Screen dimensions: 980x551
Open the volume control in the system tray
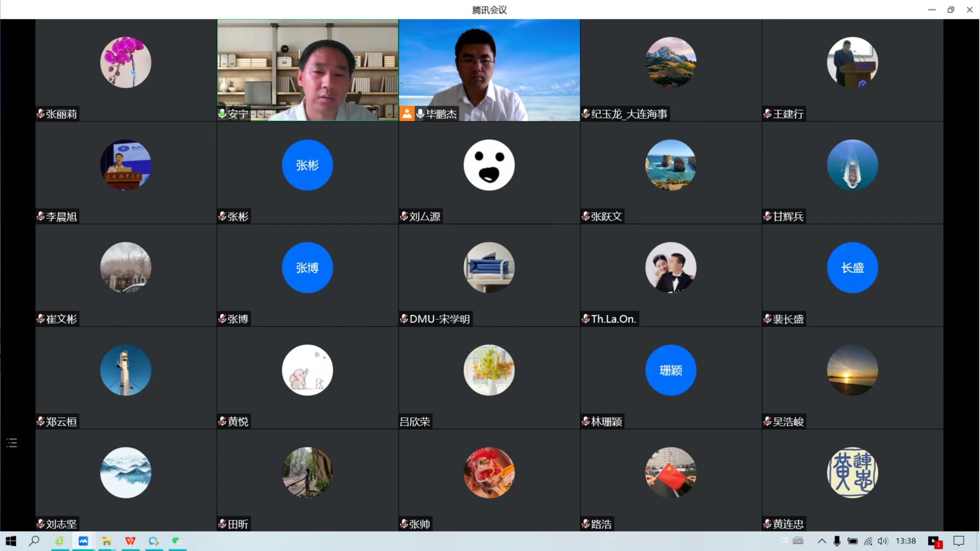click(883, 541)
